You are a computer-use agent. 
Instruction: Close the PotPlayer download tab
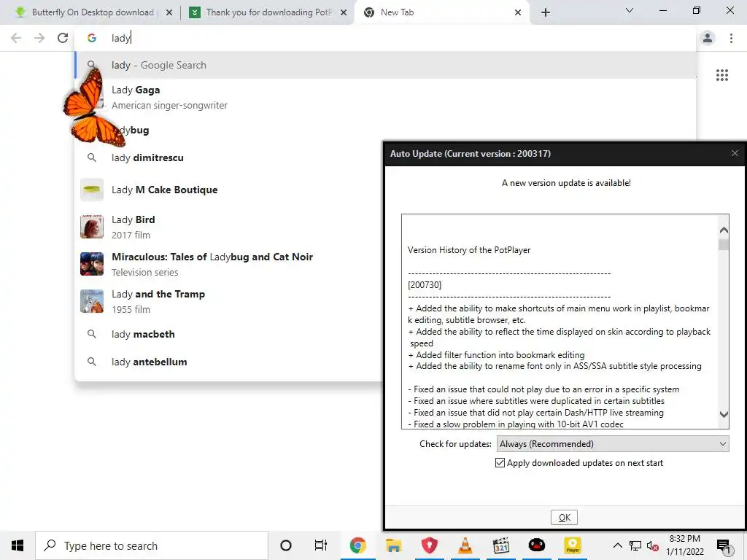pos(344,12)
